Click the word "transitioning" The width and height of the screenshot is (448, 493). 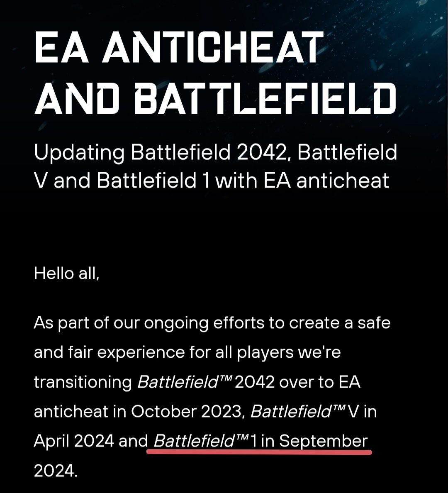tap(83, 382)
